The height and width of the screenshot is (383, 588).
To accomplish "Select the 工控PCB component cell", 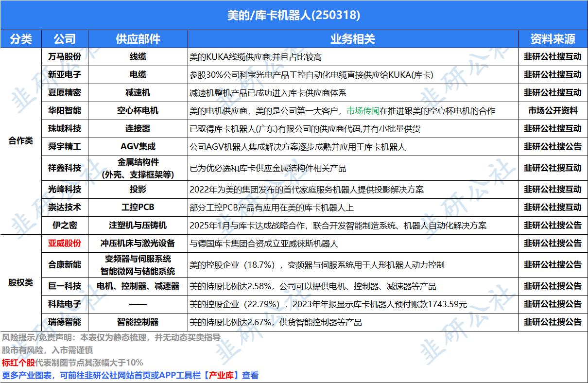I will 138,207.
